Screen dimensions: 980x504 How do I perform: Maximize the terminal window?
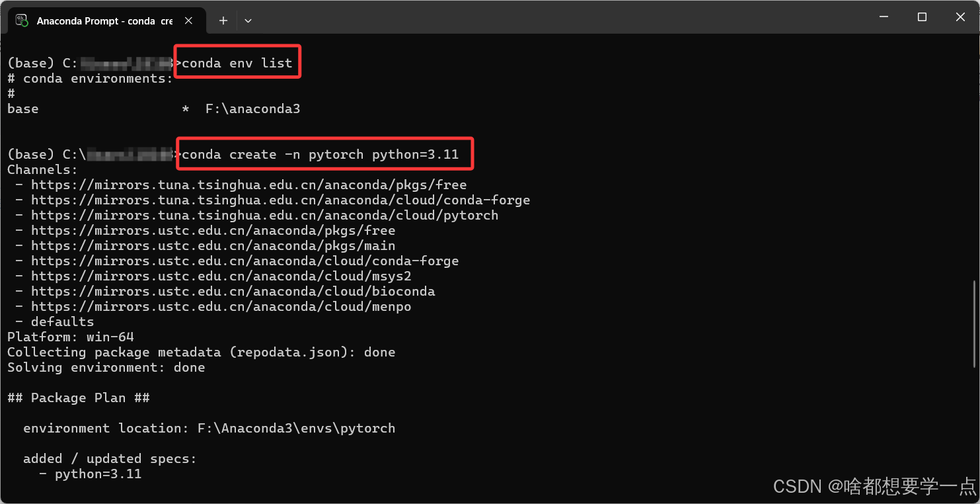click(x=921, y=17)
